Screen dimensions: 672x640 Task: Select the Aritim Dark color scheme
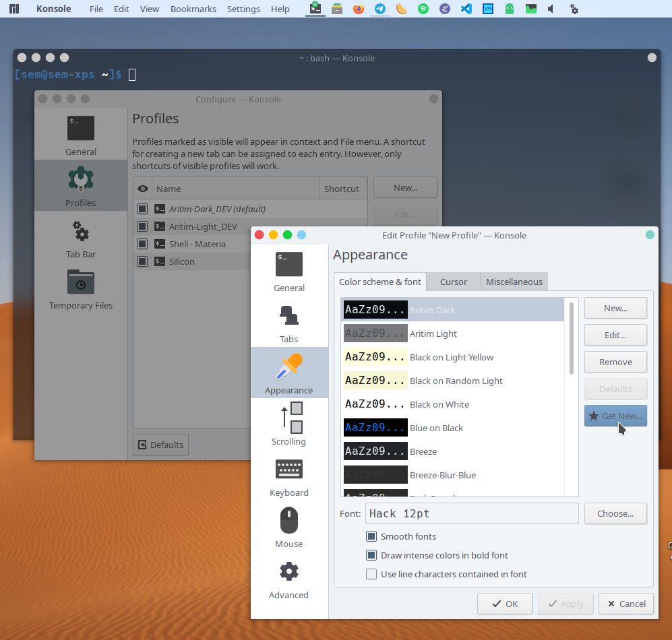click(x=453, y=310)
